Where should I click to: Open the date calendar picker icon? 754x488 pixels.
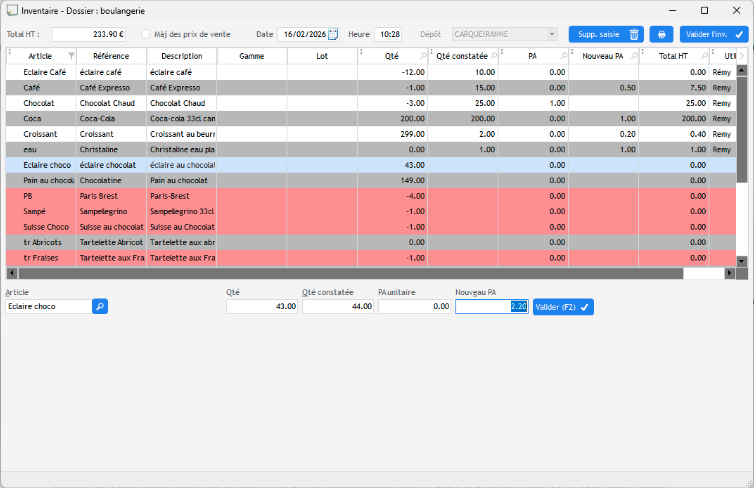[x=333, y=34]
